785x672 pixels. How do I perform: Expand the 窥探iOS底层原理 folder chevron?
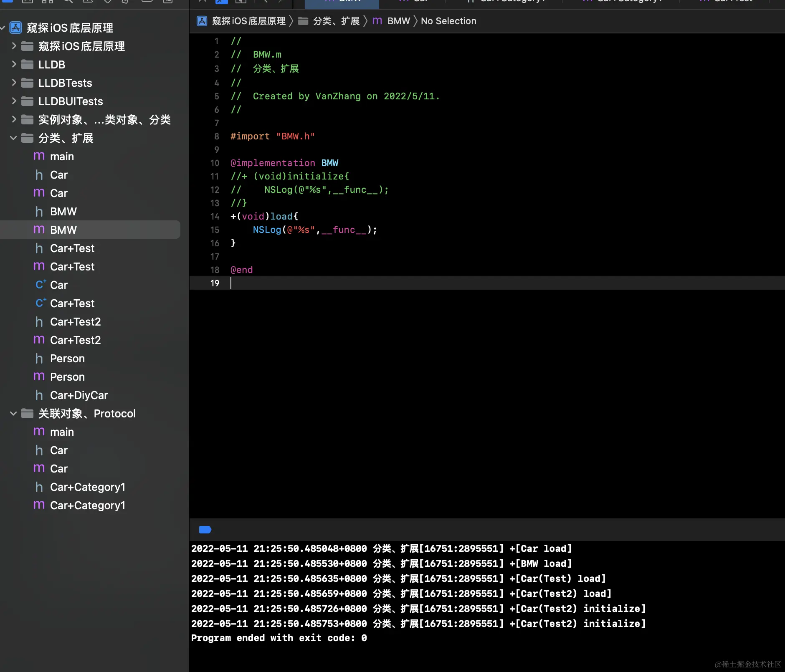14,46
